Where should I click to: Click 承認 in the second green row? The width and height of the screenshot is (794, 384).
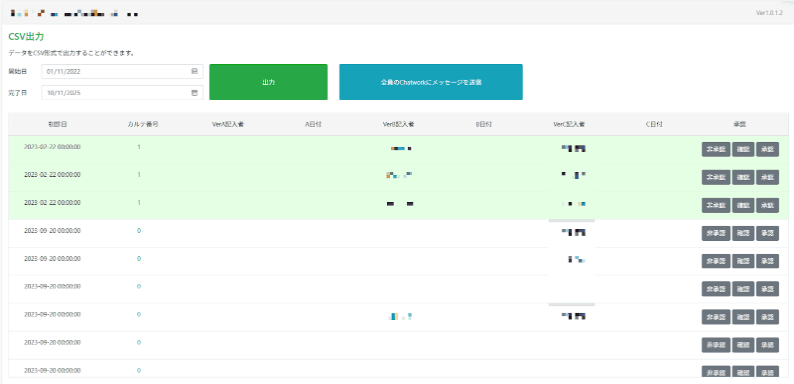tap(768, 177)
